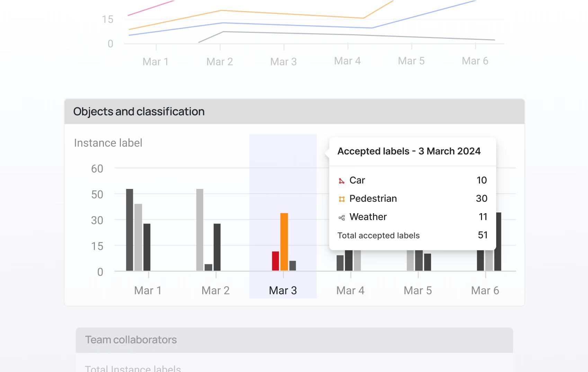This screenshot has height=372, width=588.
Task: Click the value 51 in the tooltip
Action: click(x=483, y=235)
